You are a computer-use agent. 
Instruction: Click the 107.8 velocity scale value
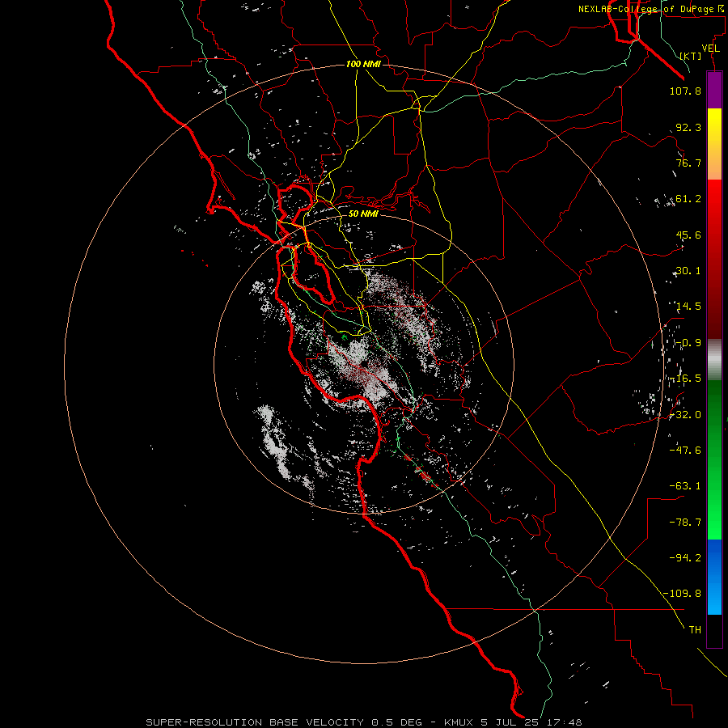point(685,91)
